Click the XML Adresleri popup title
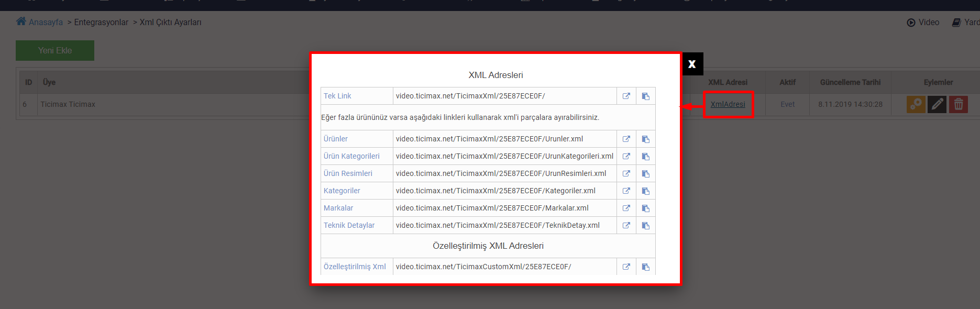The width and height of the screenshot is (980, 309). click(495, 75)
